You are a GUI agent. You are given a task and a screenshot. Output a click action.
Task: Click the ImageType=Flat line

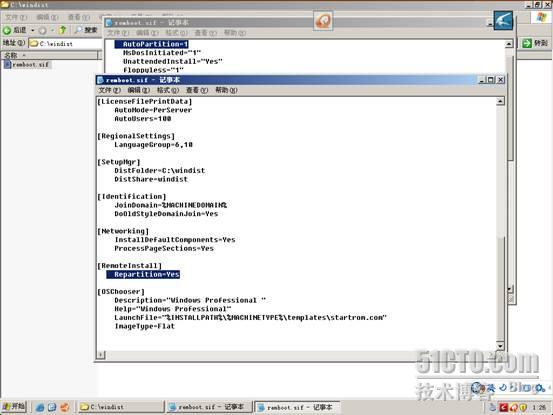145,326
